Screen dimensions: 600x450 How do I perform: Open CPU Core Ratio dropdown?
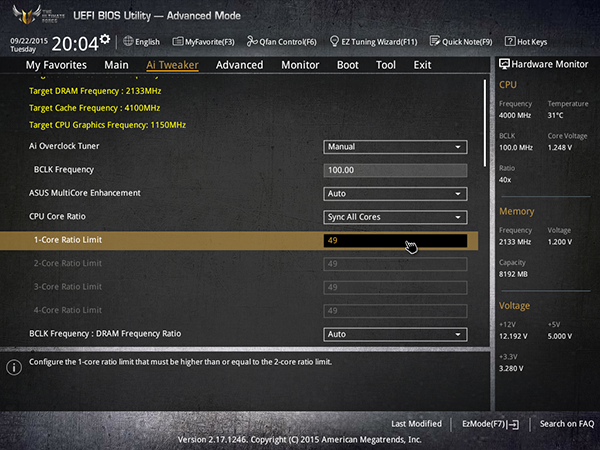(395, 217)
